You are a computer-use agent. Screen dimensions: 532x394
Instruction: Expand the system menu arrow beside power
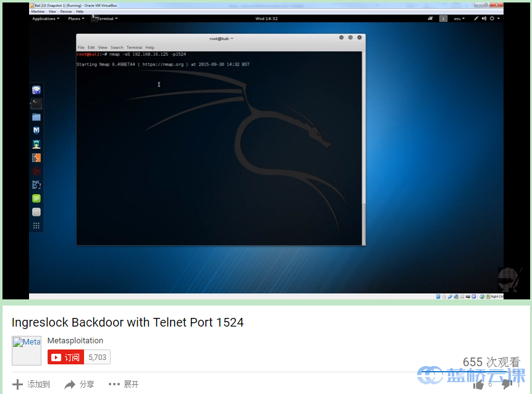(499, 19)
